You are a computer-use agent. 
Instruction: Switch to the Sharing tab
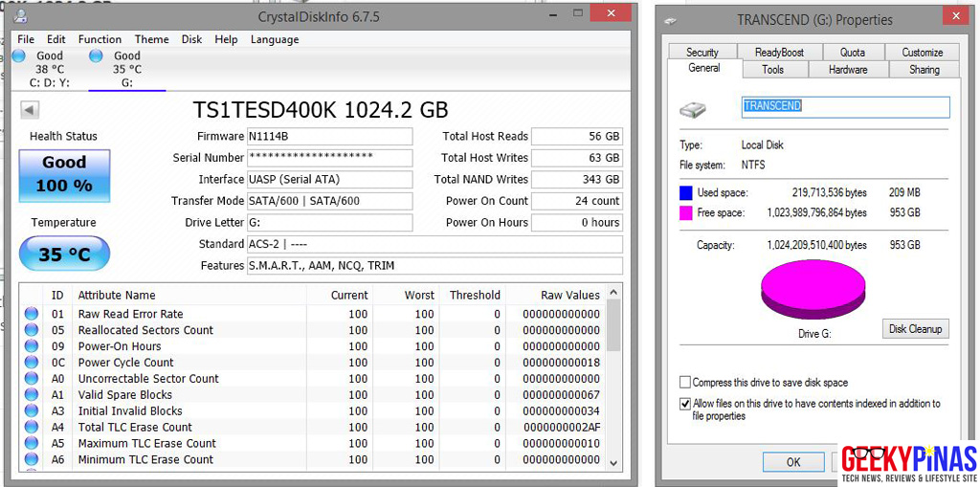pos(924,70)
